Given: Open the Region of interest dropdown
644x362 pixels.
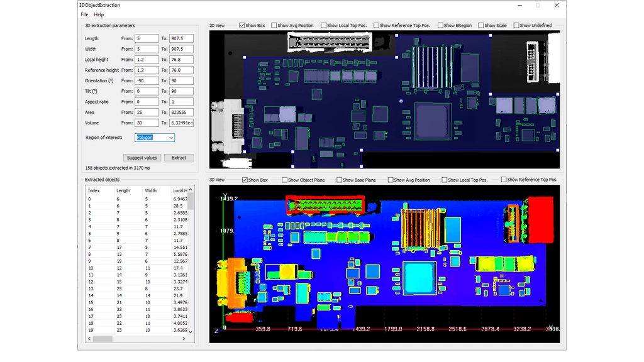Looking at the screenshot, I should click(155, 138).
